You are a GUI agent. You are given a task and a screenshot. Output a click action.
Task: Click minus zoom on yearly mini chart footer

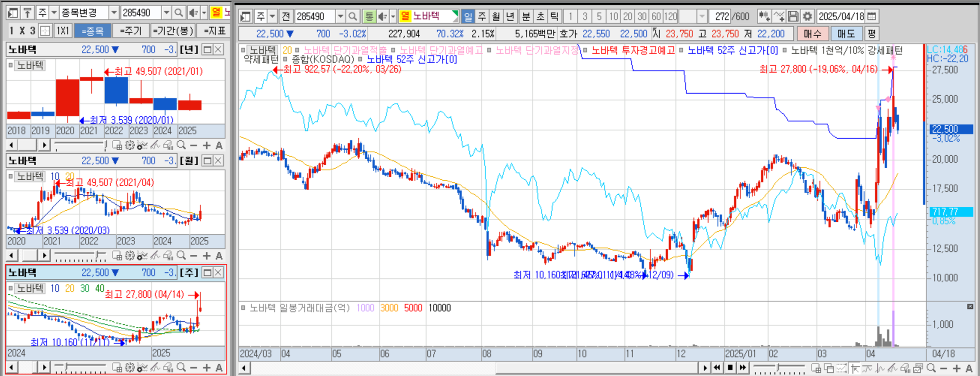(x=194, y=145)
